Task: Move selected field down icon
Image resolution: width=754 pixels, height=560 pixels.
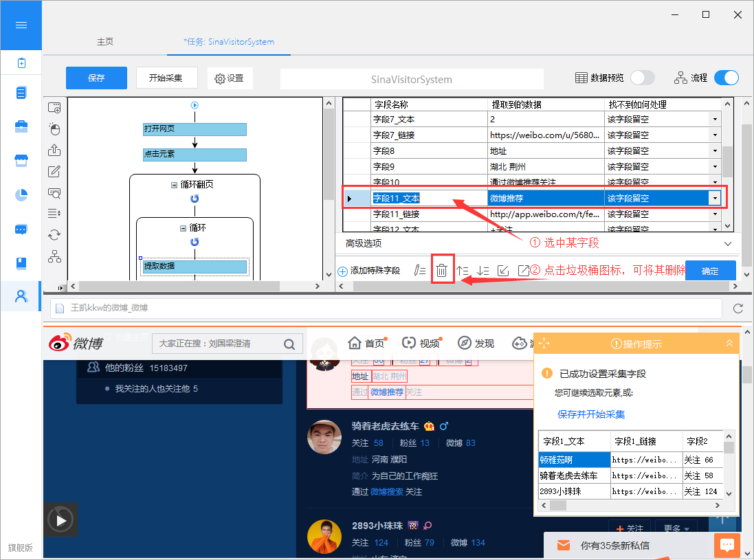Action: (483, 271)
